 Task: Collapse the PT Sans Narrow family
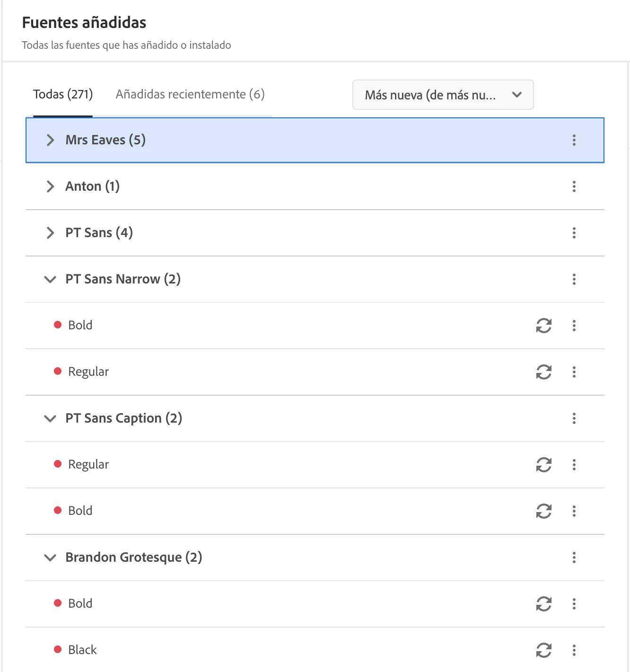50,279
